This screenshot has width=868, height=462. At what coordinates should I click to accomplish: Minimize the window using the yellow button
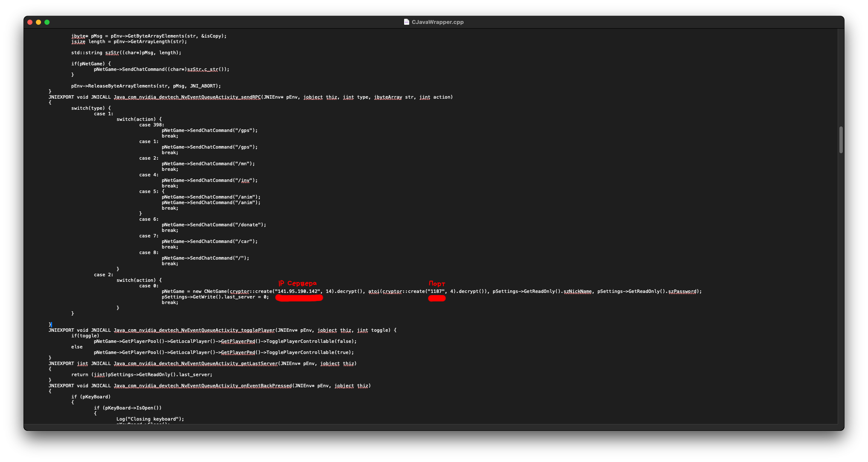[x=38, y=22]
